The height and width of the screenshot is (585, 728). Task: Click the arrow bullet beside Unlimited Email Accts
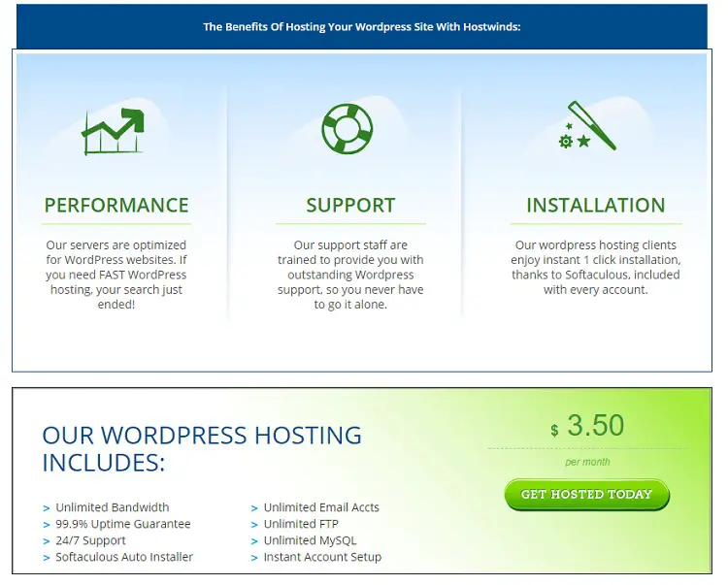click(x=254, y=508)
